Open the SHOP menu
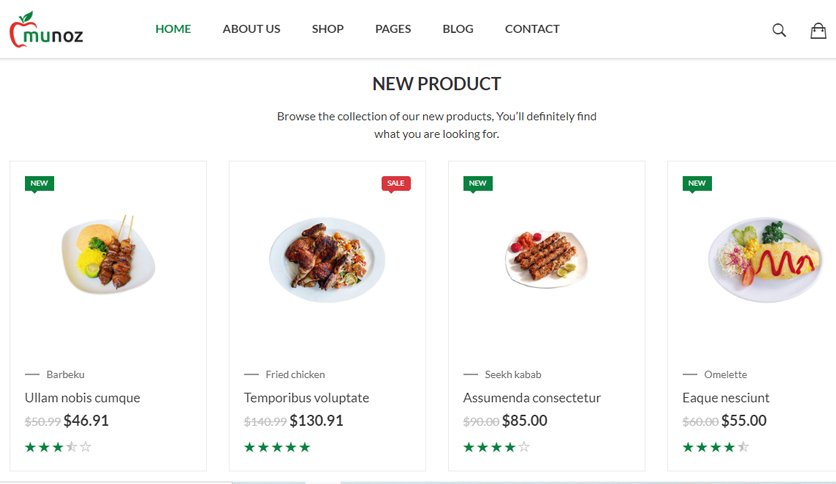 (328, 29)
